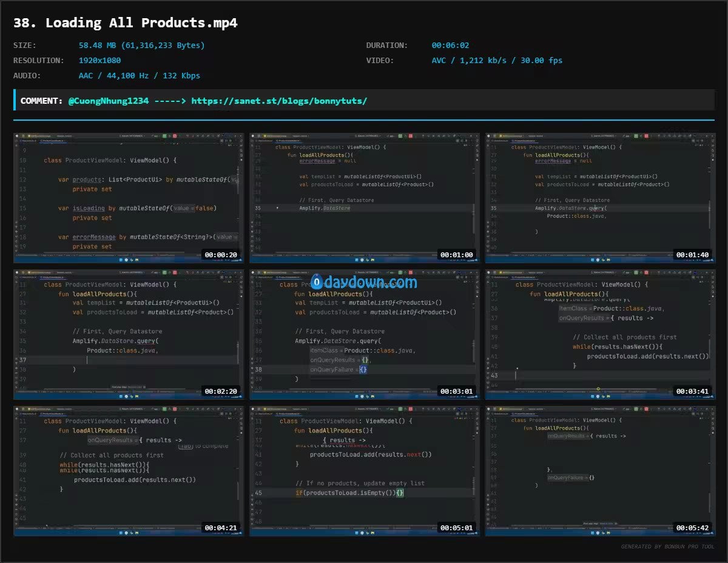728x563 pixels.
Task: Open the frame thumbnail at 00:03:01
Action: [x=365, y=334]
